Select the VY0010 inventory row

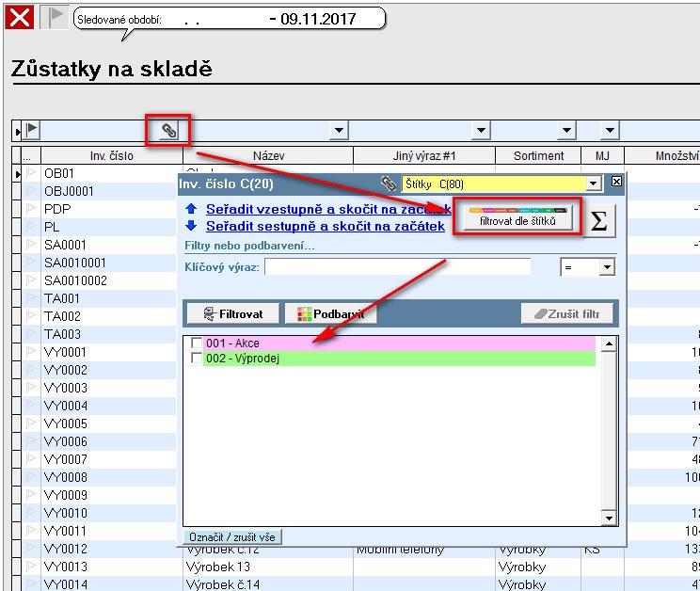(x=108, y=513)
